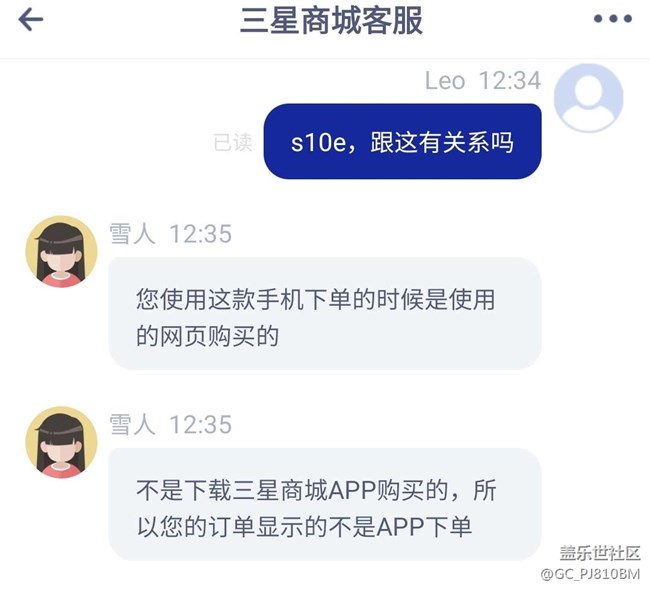Image resolution: width=650 pixels, height=594 pixels.
Task: Tap the 12:34 timestamp
Action: click(x=510, y=80)
